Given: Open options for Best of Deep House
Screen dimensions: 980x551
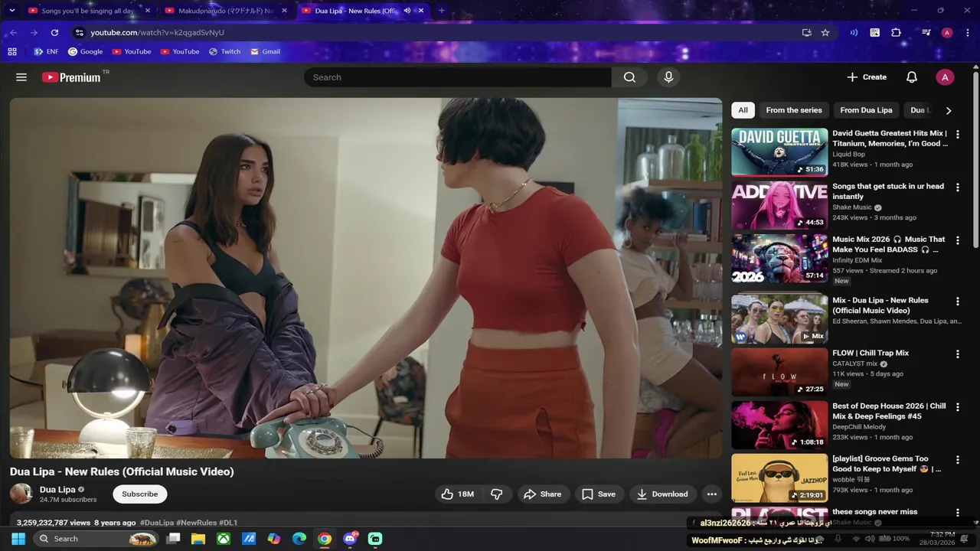Looking at the screenshot, I should tap(957, 407).
